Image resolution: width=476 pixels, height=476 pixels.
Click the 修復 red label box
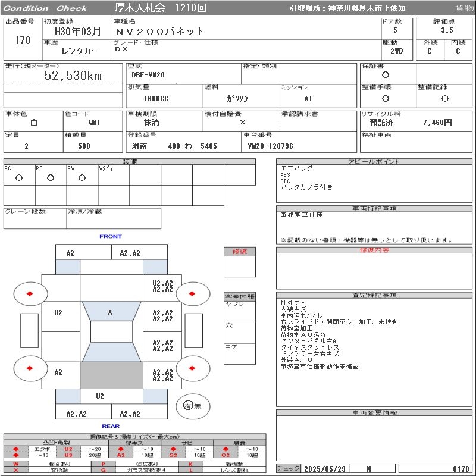[240, 252]
